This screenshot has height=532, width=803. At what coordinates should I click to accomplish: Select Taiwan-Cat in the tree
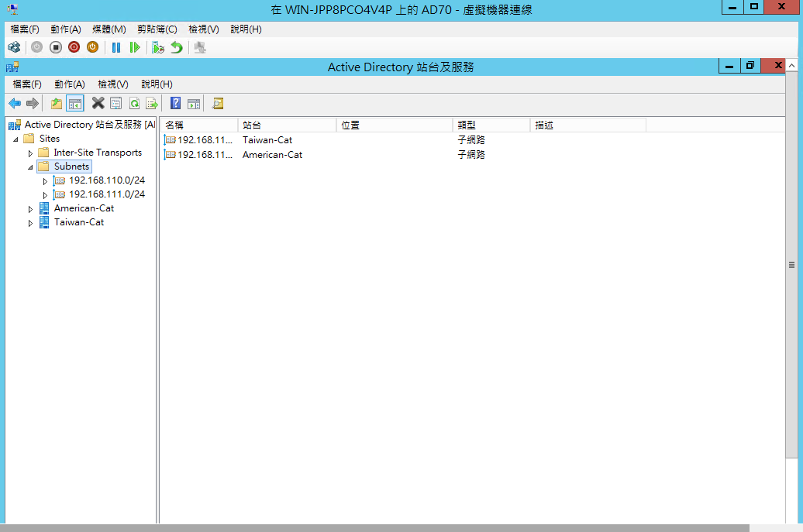pyautogui.click(x=79, y=222)
